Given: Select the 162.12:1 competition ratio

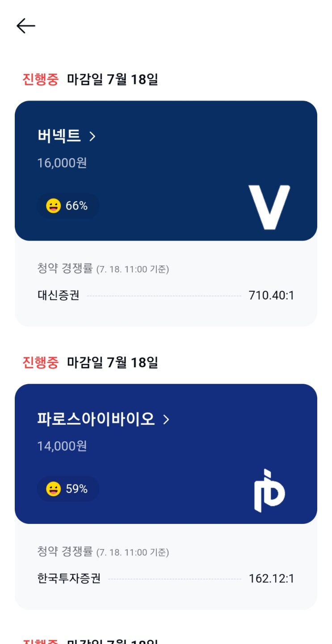Looking at the screenshot, I should pyautogui.click(x=271, y=579).
